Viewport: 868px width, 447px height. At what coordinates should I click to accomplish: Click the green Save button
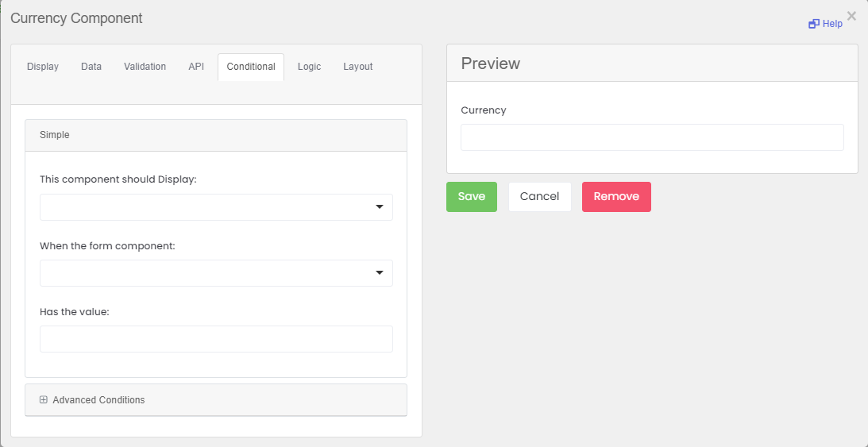[472, 196]
